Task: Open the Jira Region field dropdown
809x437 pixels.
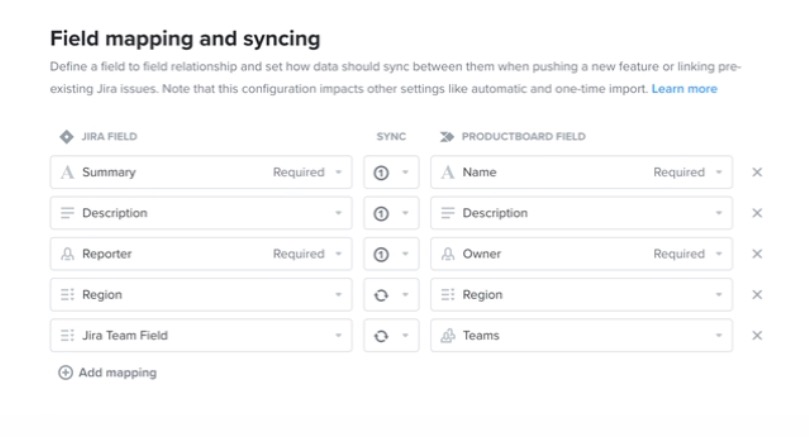Action: [201, 295]
